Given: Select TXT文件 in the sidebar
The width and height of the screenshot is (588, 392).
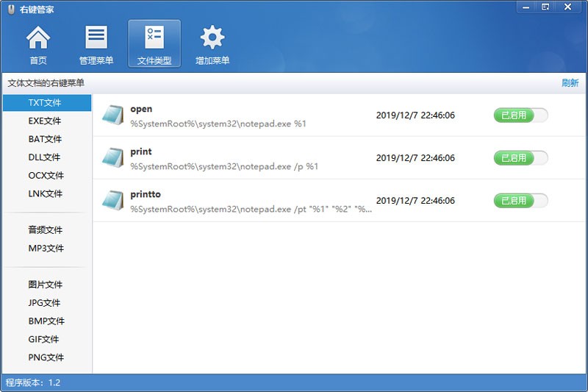Looking at the screenshot, I should (x=47, y=103).
